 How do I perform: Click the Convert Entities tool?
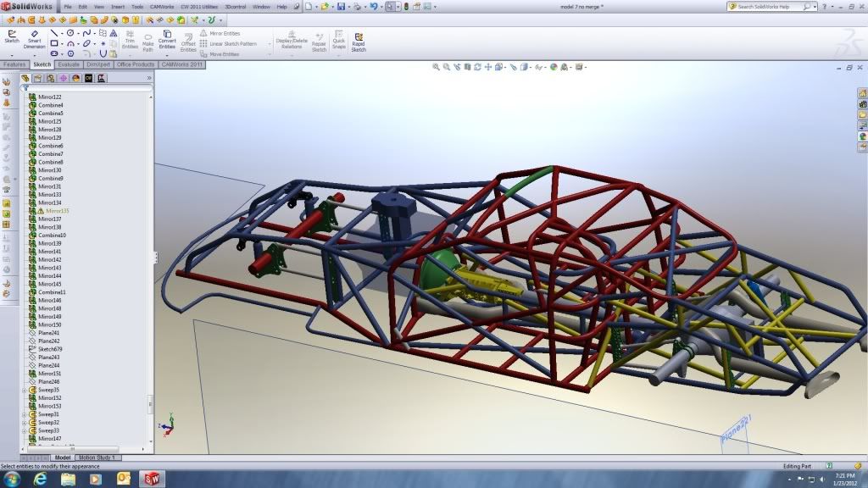167,38
